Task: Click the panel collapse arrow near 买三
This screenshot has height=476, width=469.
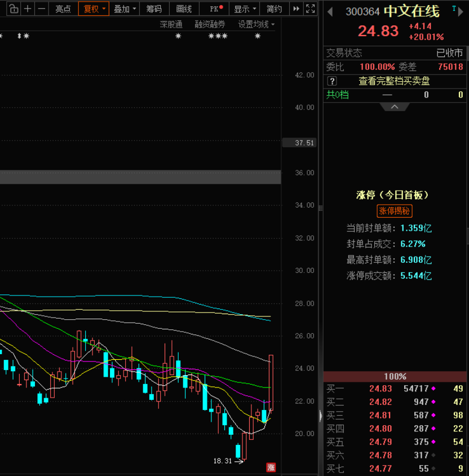Action: click(321, 416)
